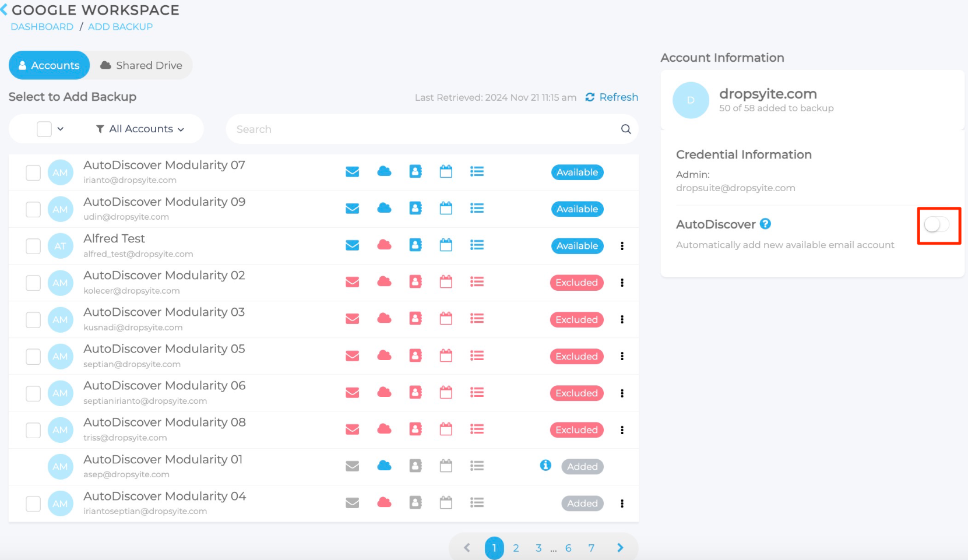Open the All Accounts filter dropdown

(x=140, y=129)
